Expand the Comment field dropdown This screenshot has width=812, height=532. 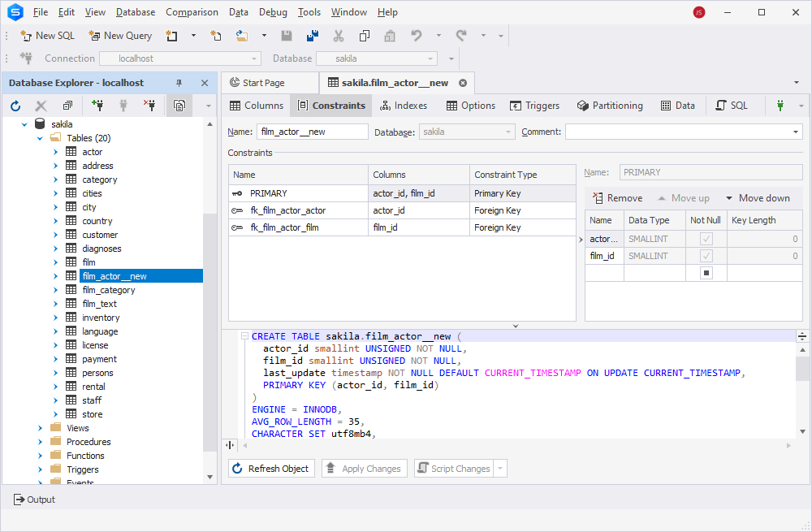796,132
